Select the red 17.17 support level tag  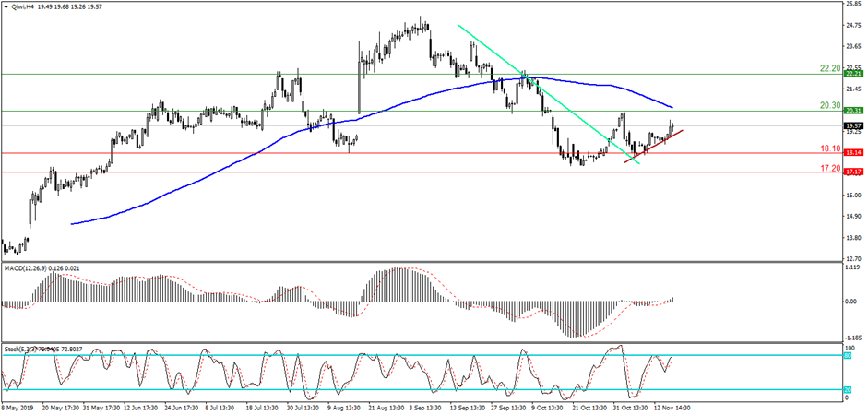point(851,172)
